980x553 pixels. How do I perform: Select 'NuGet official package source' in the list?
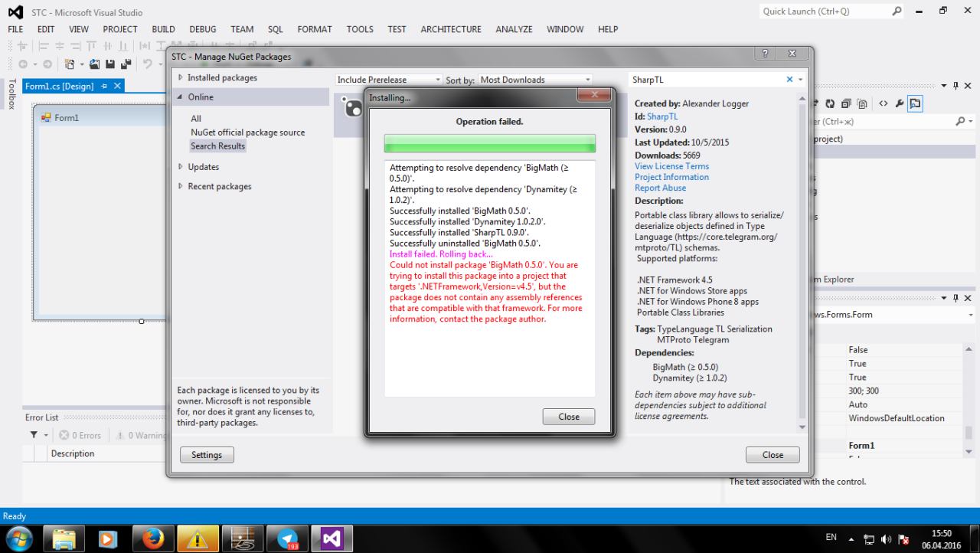click(248, 133)
